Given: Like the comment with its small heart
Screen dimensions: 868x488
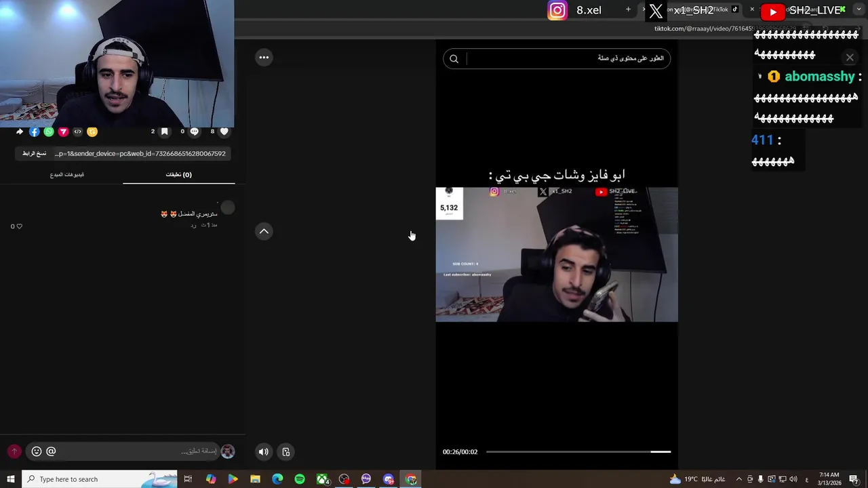Looking at the screenshot, I should (19, 226).
